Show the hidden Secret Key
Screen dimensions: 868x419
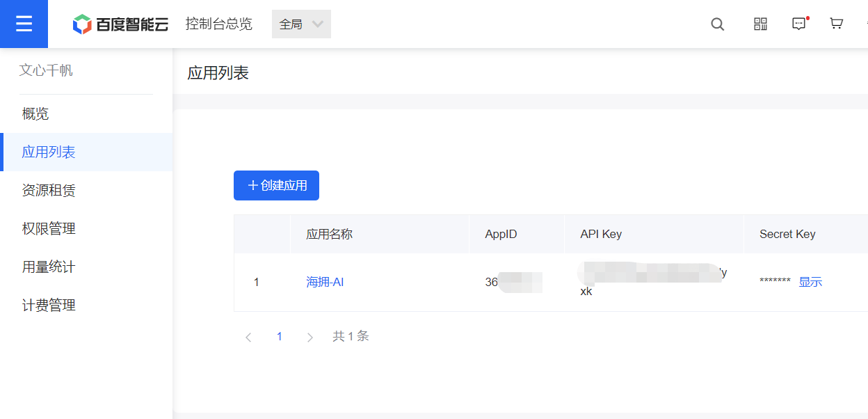810,283
